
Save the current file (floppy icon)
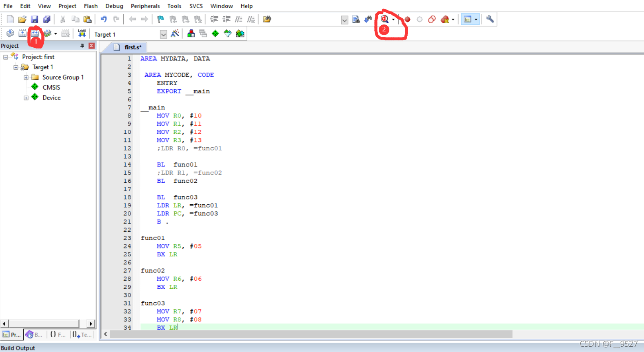click(34, 19)
